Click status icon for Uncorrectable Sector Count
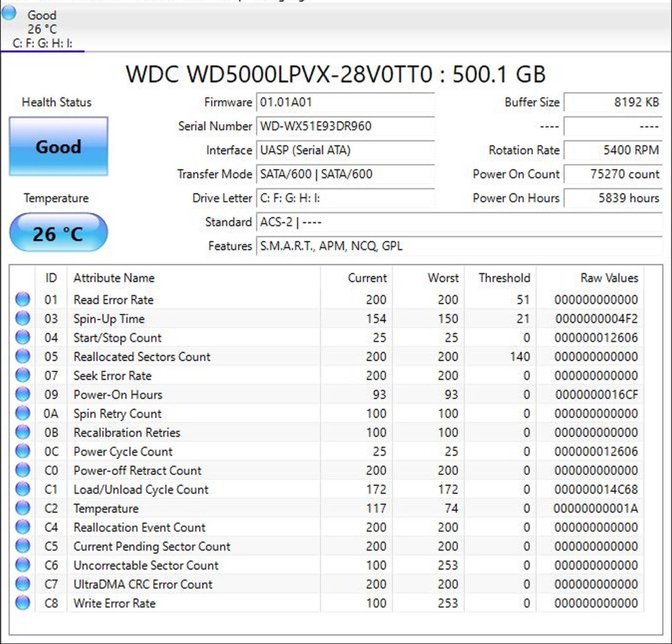The image size is (672, 644). (x=23, y=565)
